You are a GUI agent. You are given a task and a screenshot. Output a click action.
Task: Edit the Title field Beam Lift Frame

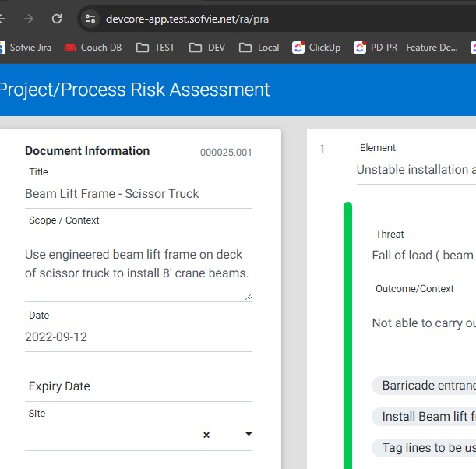click(139, 194)
